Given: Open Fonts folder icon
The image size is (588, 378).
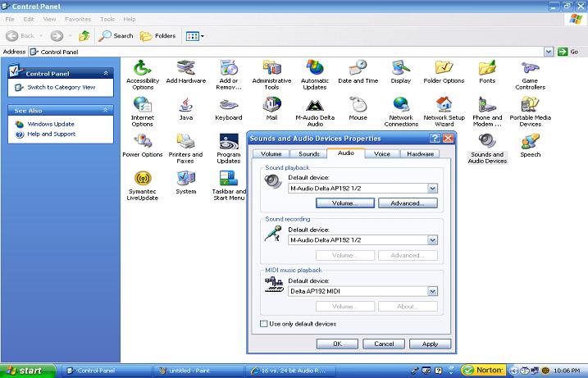Looking at the screenshot, I should pos(487,71).
